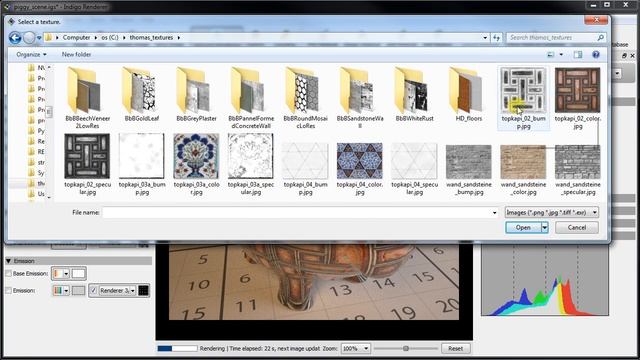Select the 'Sy' folder in navigation tree

coord(37,173)
